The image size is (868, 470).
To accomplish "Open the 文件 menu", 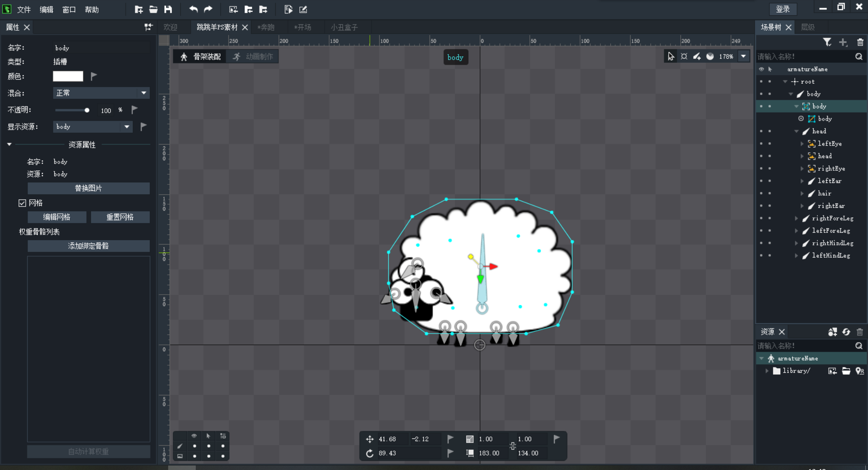I will coord(24,9).
